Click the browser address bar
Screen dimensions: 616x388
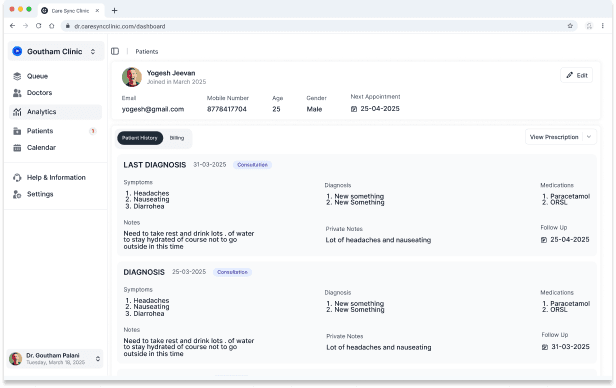click(318, 26)
